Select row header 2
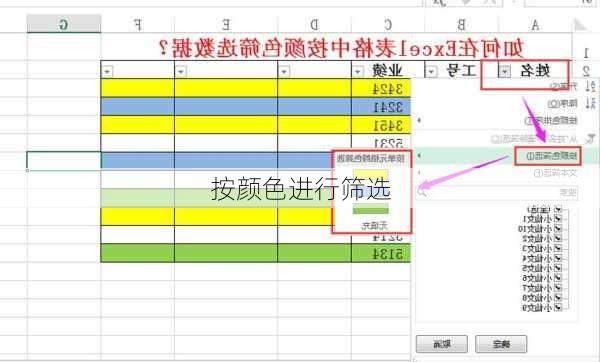The height and width of the screenshot is (362, 600). click(x=585, y=70)
